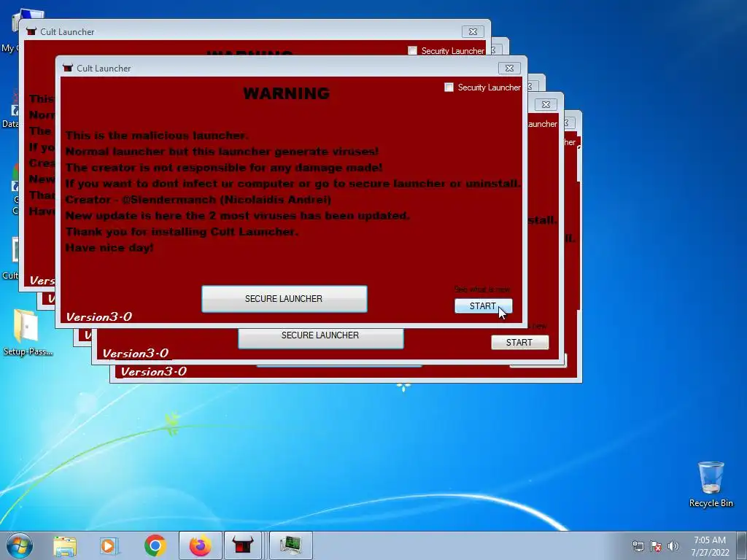The image size is (747, 560).
Task: Click the 'New update is here' text line
Action: [x=237, y=216]
